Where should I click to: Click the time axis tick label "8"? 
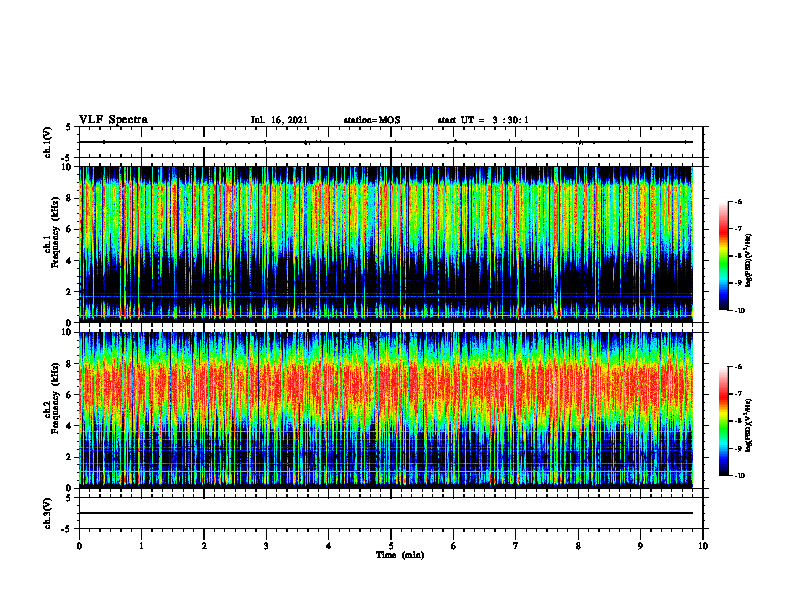[578, 546]
